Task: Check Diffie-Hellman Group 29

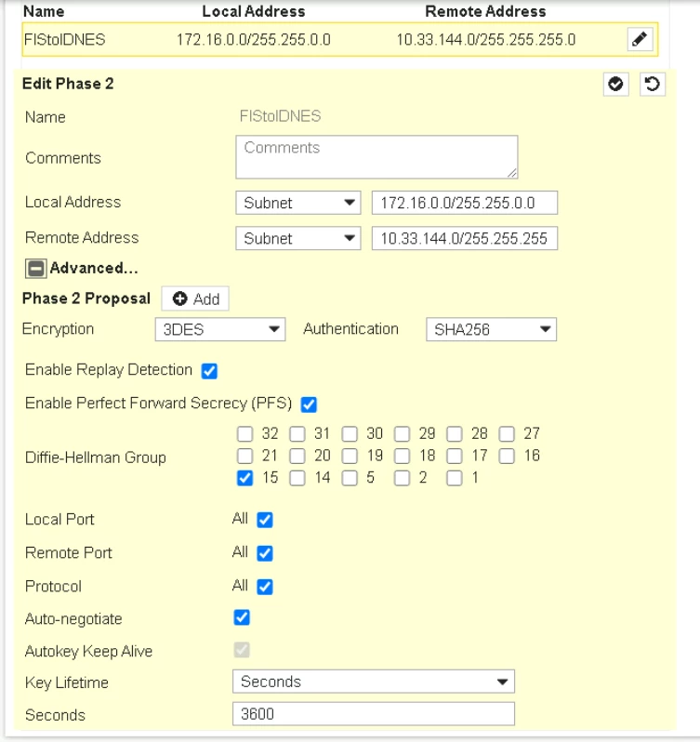Action: click(x=402, y=433)
